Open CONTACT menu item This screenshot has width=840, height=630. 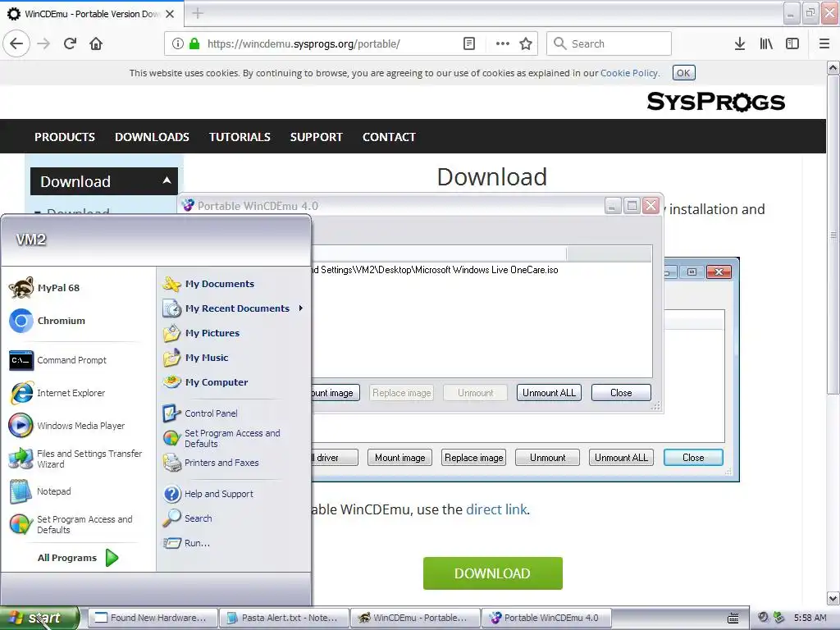coord(389,137)
